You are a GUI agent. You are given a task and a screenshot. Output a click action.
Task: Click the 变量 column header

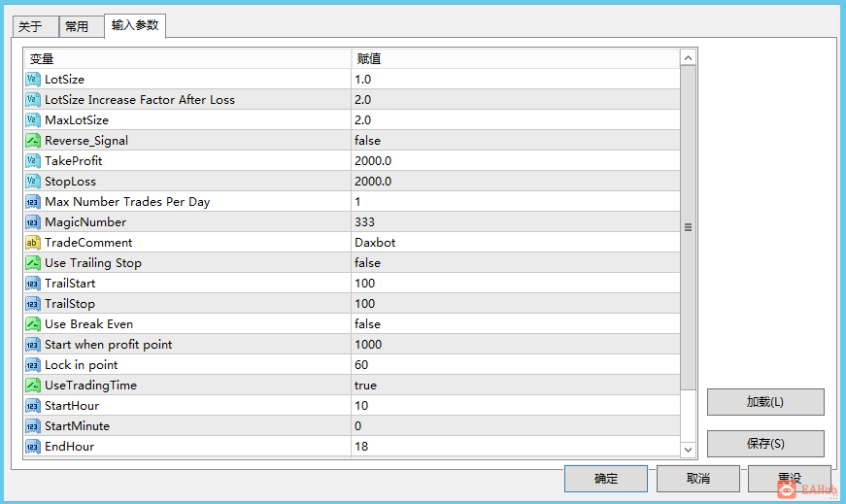click(187, 59)
